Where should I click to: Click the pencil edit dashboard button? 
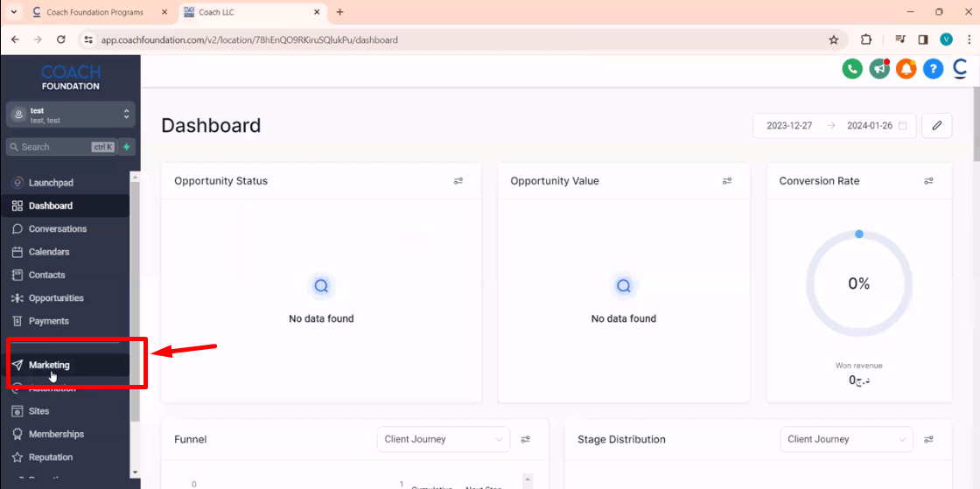tap(937, 125)
